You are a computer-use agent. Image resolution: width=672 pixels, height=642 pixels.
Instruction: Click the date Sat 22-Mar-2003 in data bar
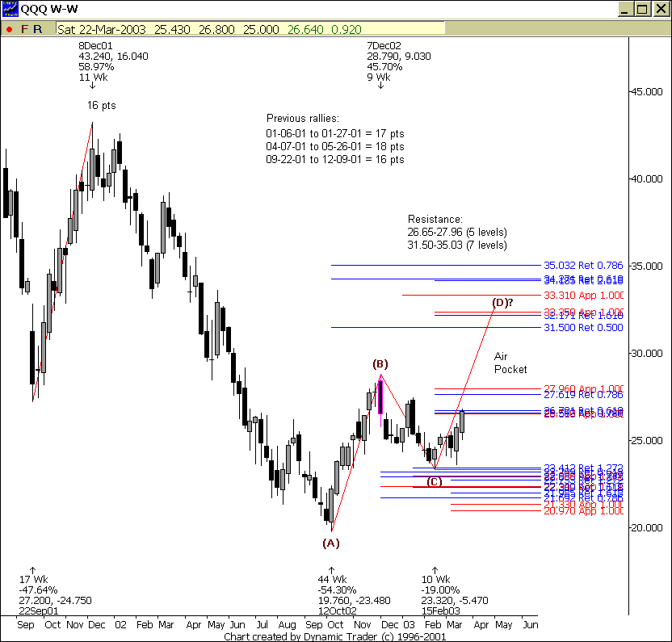tap(102, 30)
